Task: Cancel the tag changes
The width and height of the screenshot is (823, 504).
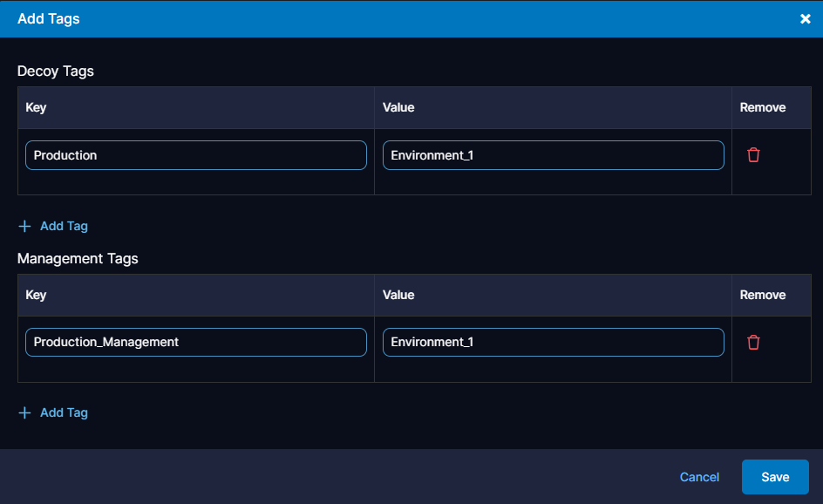Action: pos(699,477)
